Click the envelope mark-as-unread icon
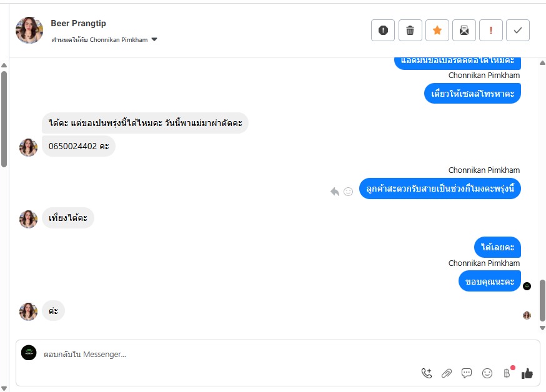This screenshot has height=392, width=546. (464, 30)
